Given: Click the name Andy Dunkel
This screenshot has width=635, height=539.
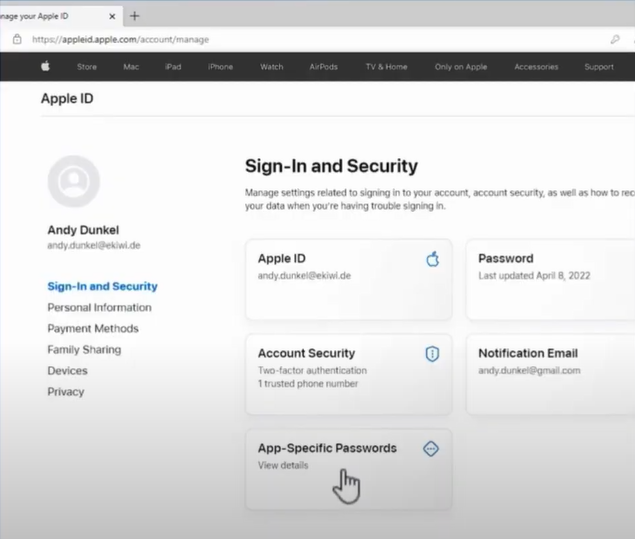Looking at the screenshot, I should [x=83, y=230].
